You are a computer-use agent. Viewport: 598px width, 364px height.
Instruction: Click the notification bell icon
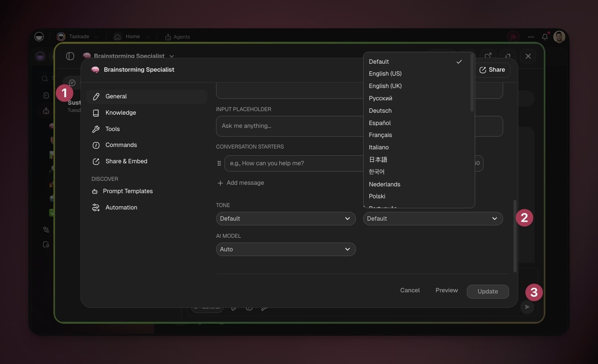tap(545, 37)
